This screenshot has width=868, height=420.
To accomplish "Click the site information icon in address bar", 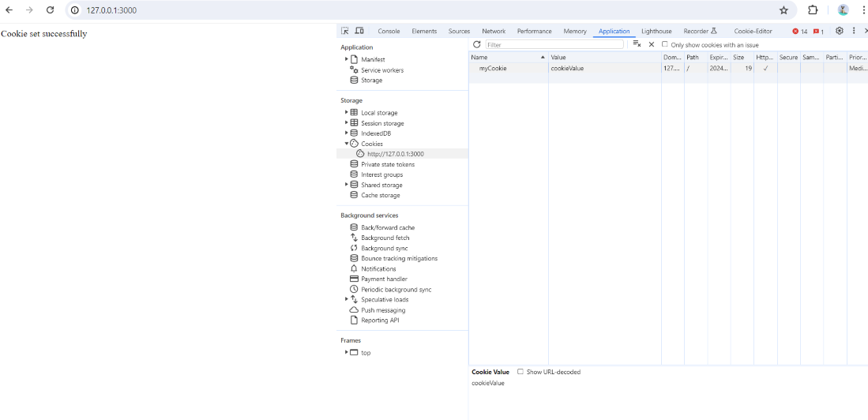I will point(75,10).
